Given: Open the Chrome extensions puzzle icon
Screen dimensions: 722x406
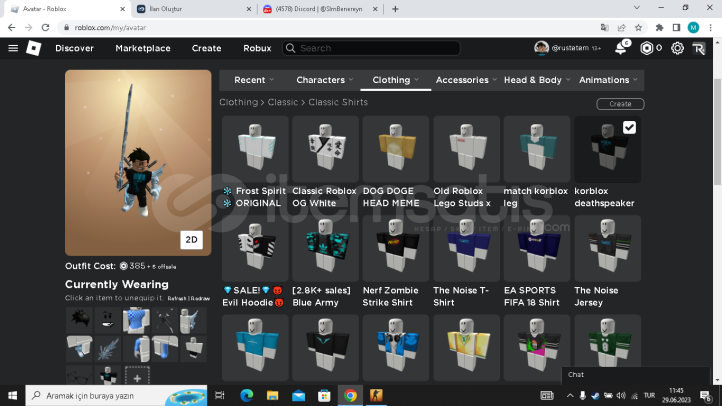Looking at the screenshot, I should click(659, 28).
